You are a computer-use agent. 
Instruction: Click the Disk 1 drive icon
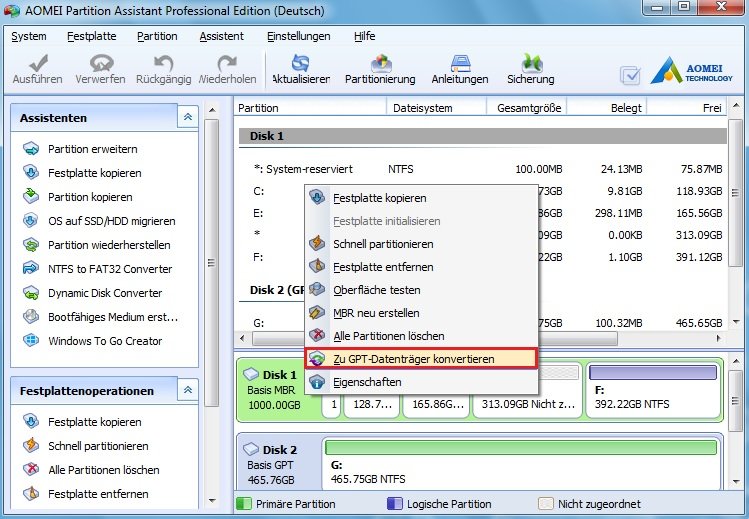[x=250, y=374]
